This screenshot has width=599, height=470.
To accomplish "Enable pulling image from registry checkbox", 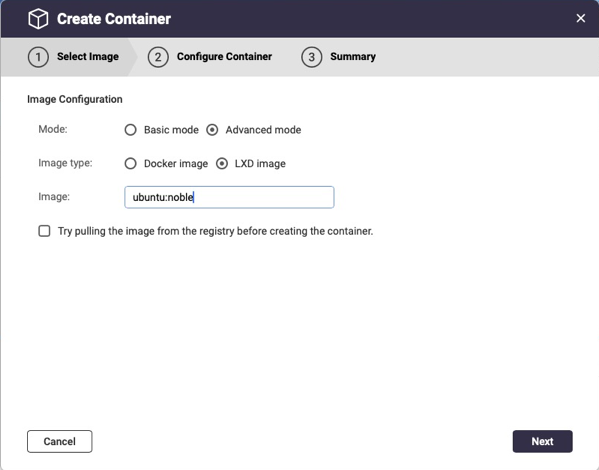I will click(44, 231).
